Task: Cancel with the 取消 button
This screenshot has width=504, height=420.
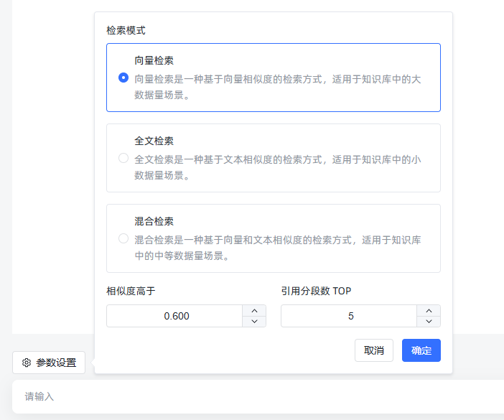Action: (374, 350)
